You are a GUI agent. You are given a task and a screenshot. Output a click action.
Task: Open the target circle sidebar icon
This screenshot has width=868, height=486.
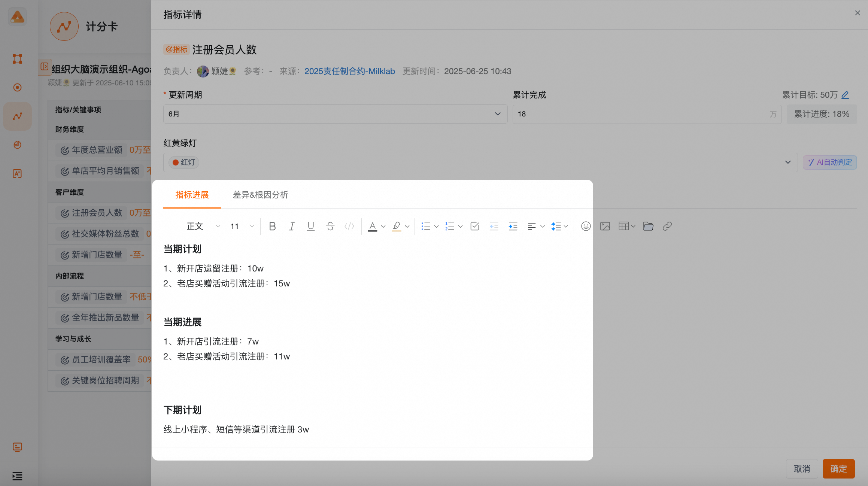tap(17, 87)
